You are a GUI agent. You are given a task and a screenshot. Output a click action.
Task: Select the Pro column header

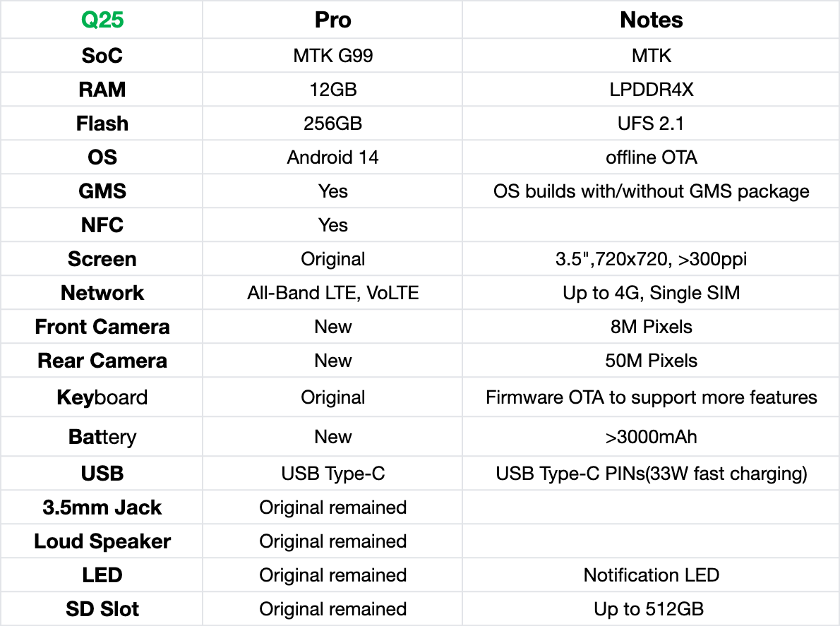coord(332,20)
